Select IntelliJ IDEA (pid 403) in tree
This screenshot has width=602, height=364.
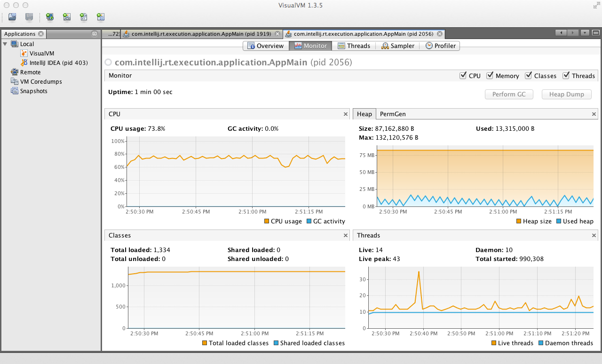click(54, 63)
